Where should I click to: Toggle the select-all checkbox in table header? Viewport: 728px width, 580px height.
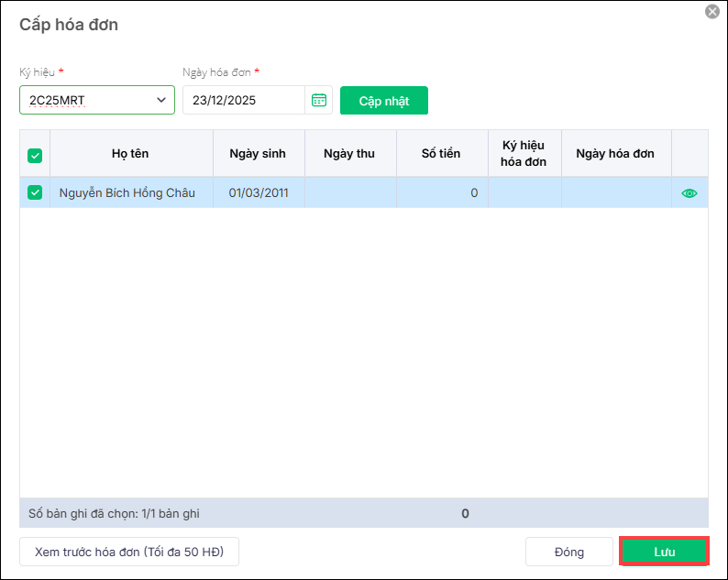click(x=35, y=155)
